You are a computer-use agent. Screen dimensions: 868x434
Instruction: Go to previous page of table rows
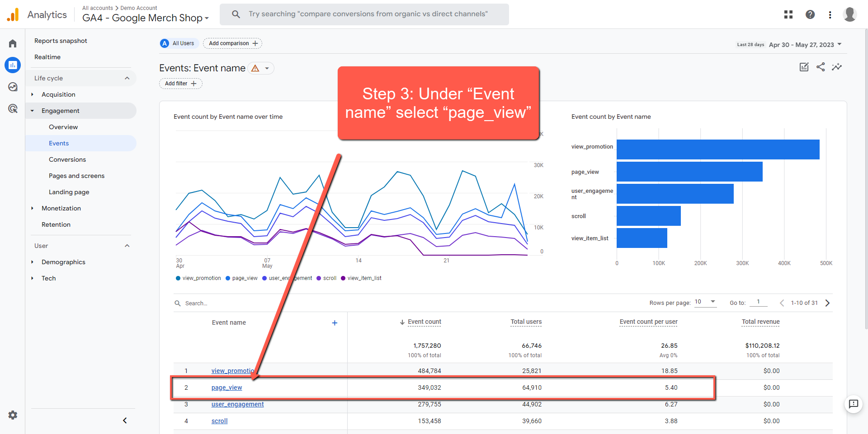[x=782, y=303]
